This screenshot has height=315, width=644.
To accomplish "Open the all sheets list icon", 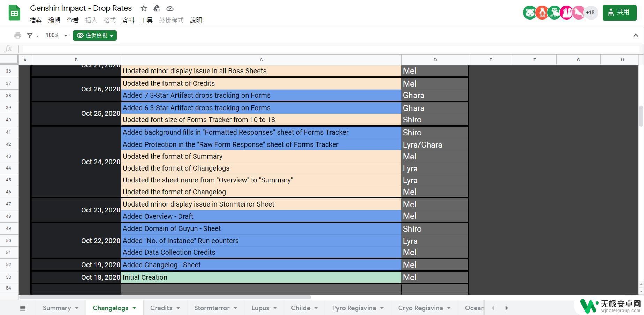I will point(23,308).
